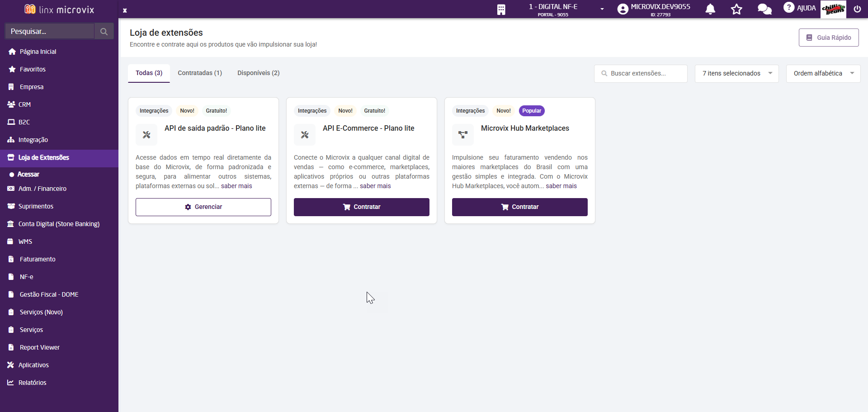The width and height of the screenshot is (868, 412).
Task: Click the Guia Rápido button
Action: click(829, 38)
